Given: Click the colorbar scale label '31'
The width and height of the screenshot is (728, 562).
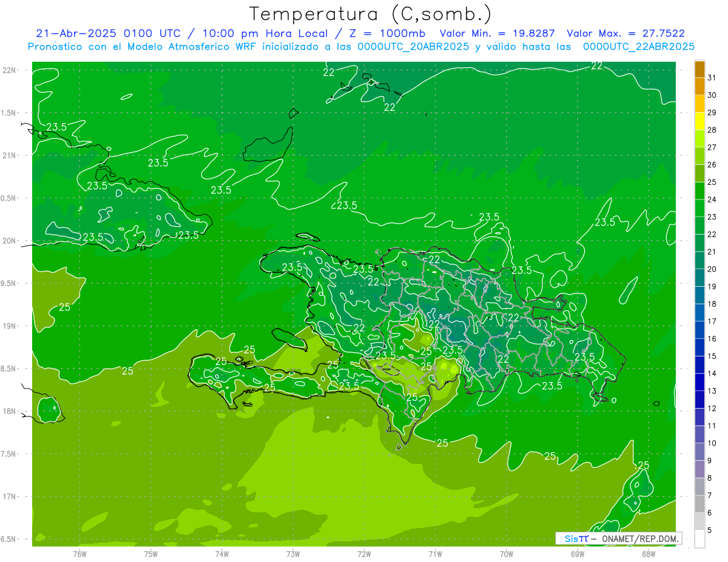Looking at the screenshot, I should click(712, 78).
